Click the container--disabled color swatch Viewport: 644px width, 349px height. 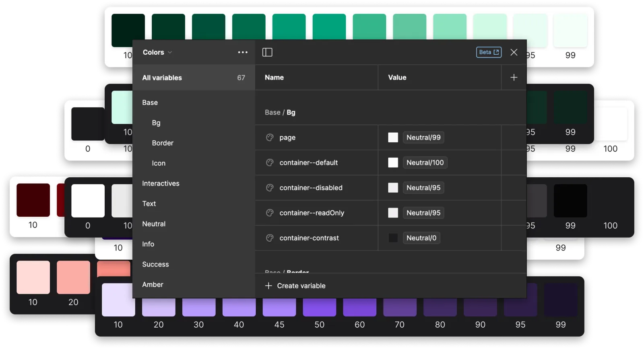click(393, 188)
